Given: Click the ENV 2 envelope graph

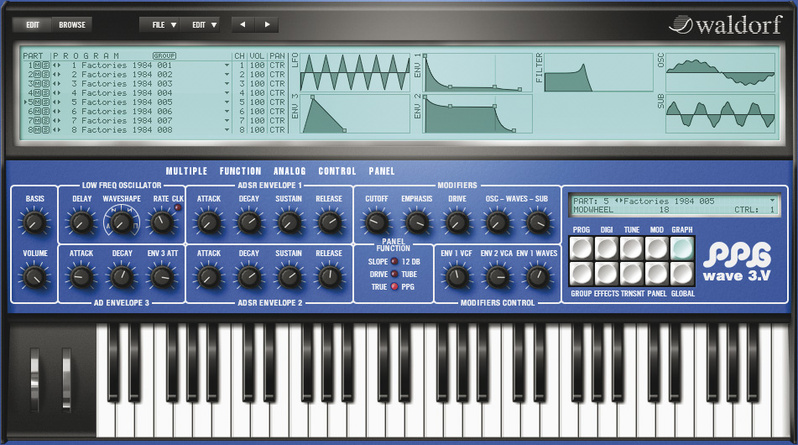Looking at the screenshot, I should pos(477,114).
